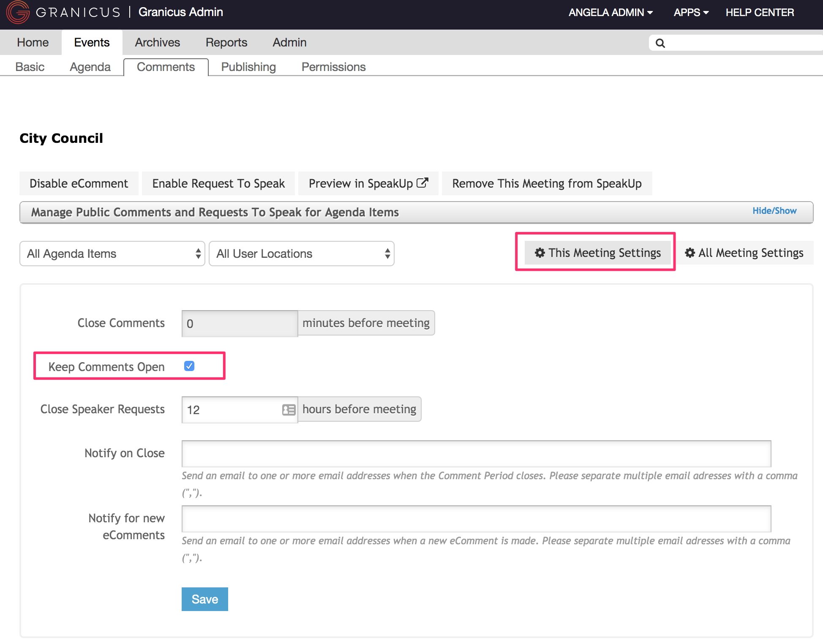
Task: Click the Granicus logo
Action: (18, 12)
